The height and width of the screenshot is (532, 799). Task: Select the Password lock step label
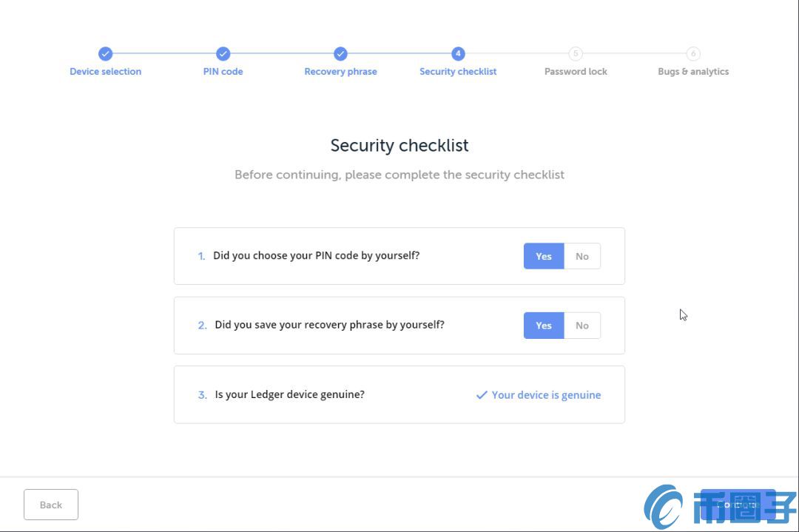tap(576, 72)
